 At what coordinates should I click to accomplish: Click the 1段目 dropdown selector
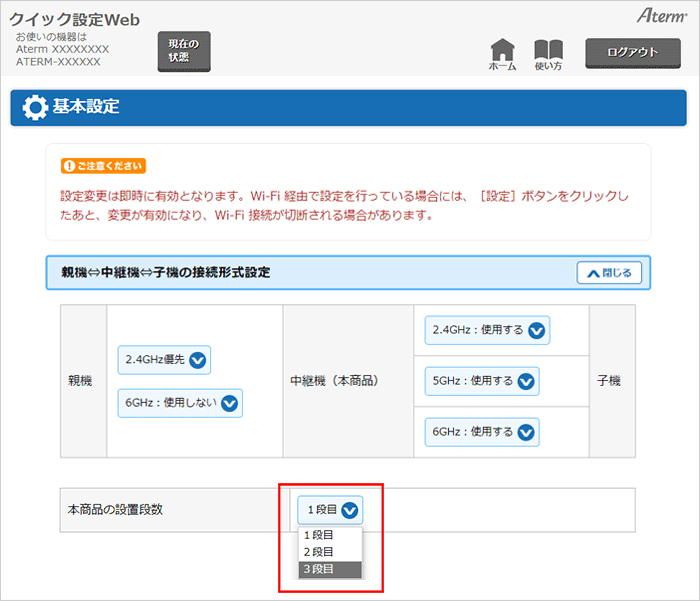tap(329, 510)
